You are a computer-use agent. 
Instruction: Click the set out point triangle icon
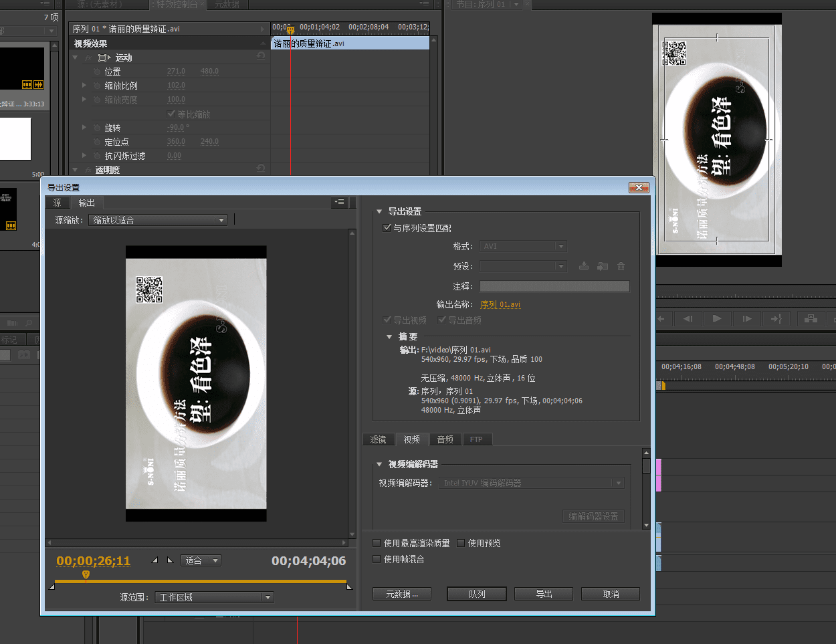click(x=170, y=560)
